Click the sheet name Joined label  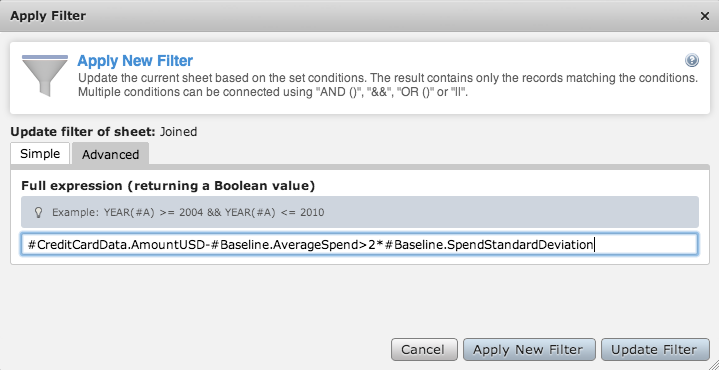[178, 132]
